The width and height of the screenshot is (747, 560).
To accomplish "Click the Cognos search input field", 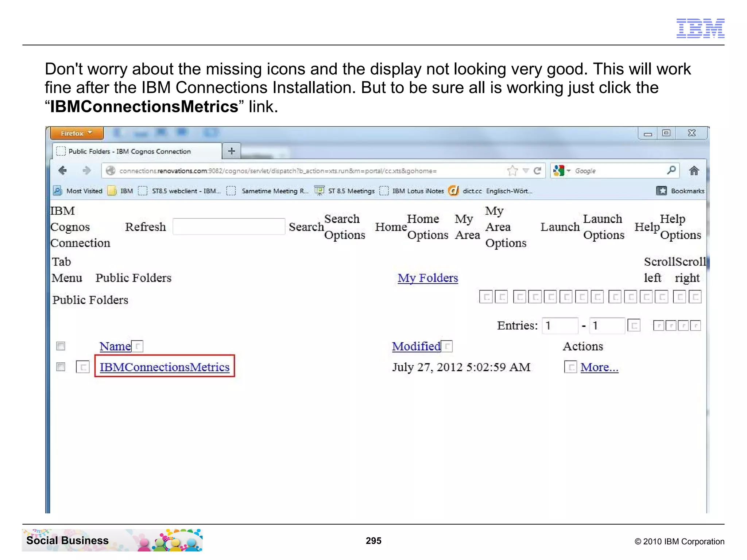I will click(229, 226).
